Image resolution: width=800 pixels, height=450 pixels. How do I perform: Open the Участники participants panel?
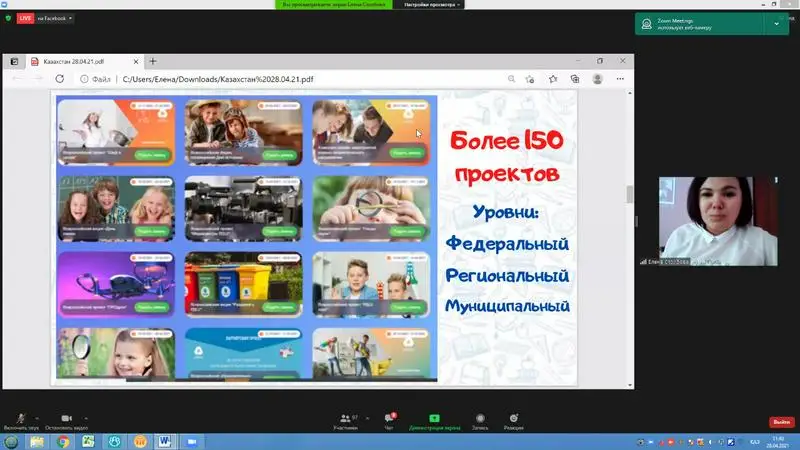(348, 419)
